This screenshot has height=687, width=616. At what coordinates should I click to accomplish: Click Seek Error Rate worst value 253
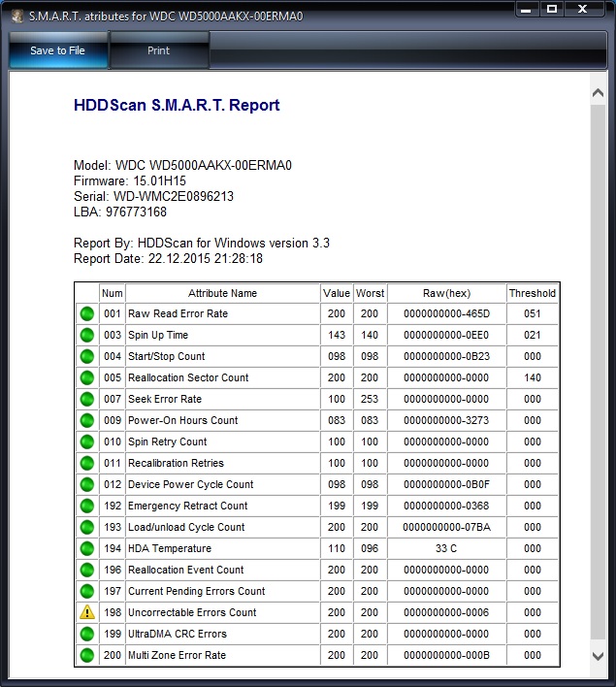(370, 399)
